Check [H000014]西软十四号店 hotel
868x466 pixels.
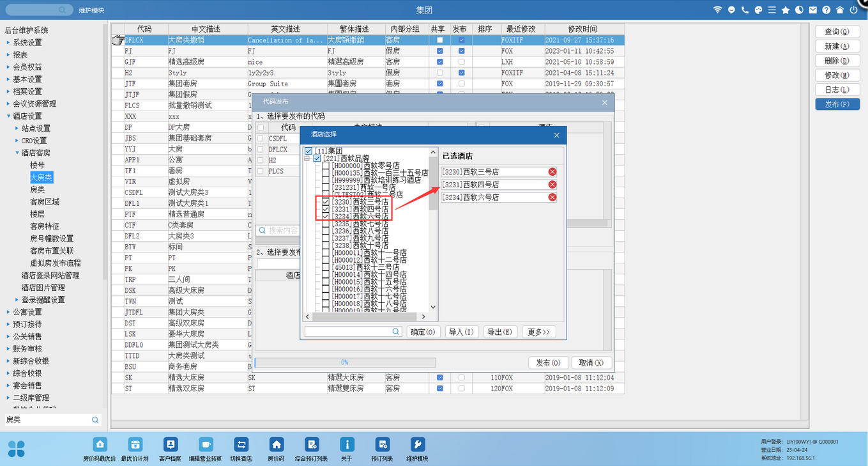tap(326, 275)
